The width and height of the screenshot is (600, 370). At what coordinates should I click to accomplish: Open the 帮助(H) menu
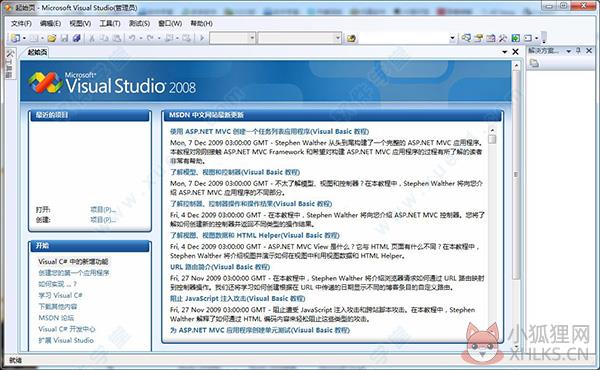201,23
